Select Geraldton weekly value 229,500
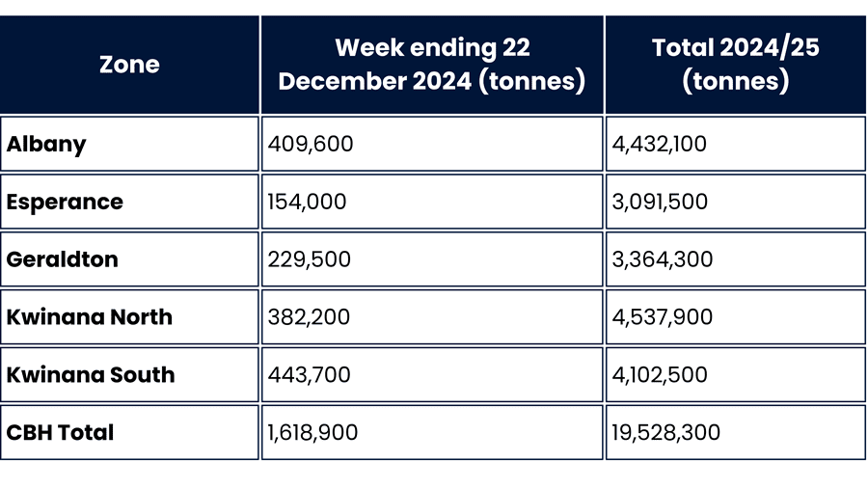This screenshot has height=489, width=868. (310, 259)
